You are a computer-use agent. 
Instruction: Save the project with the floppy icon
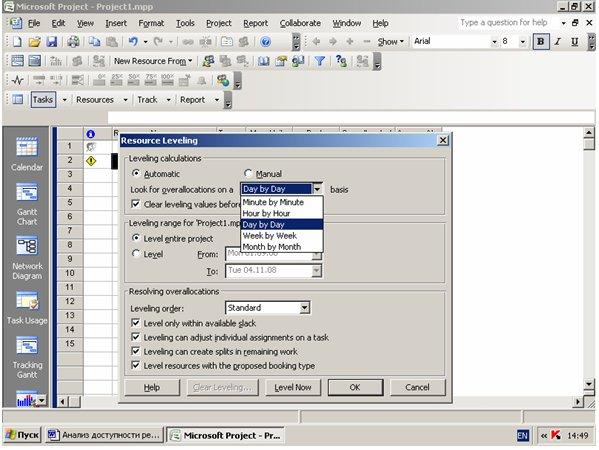52,42
